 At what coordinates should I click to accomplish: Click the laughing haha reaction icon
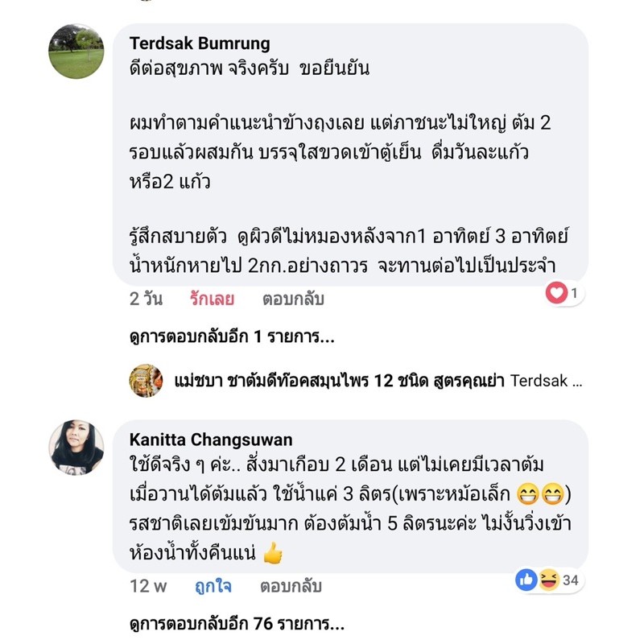coord(549,580)
